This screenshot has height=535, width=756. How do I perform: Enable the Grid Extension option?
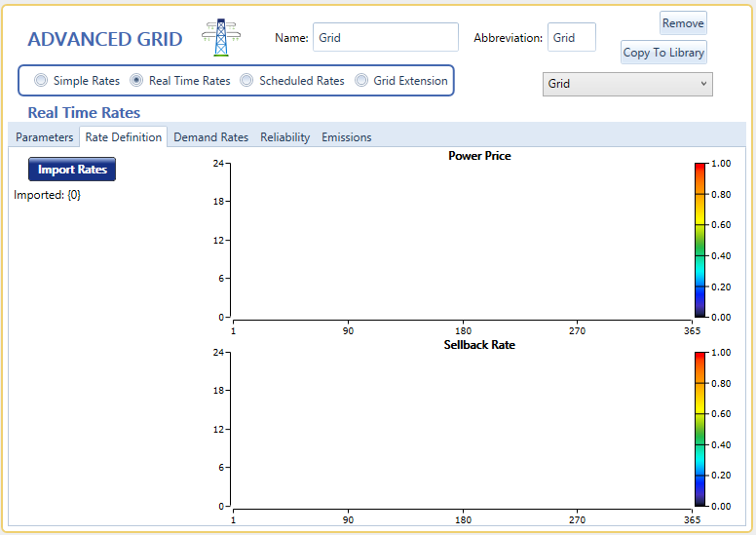coord(361,81)
